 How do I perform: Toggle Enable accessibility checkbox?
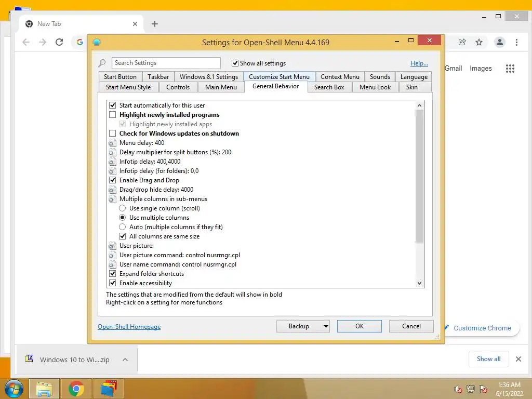[112, 283]
